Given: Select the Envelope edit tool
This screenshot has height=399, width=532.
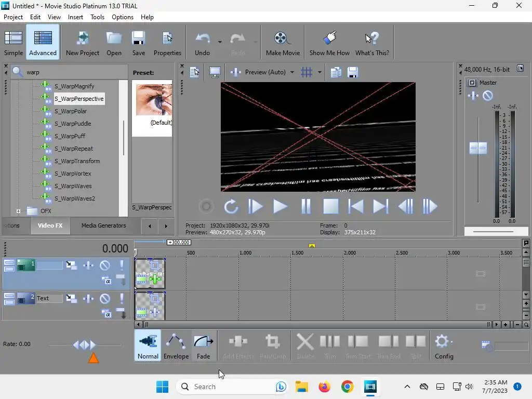Looking at the screenshot, I should tap(176, 345).
